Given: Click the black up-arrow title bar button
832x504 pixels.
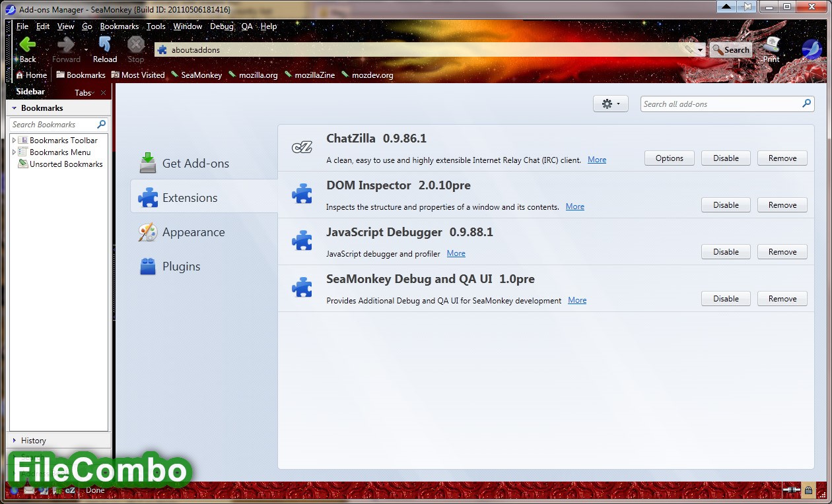Looking at the screenshot, I should click(x=726, y=7).
